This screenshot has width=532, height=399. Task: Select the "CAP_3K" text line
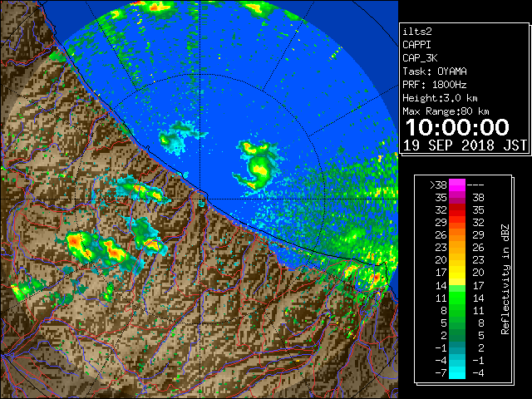(x=420, y=58)
